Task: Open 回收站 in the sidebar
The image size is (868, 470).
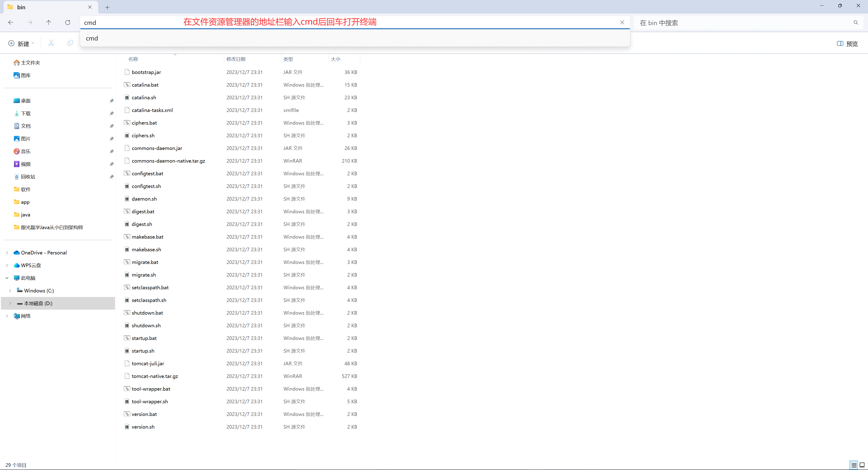Action: [24, 177]
